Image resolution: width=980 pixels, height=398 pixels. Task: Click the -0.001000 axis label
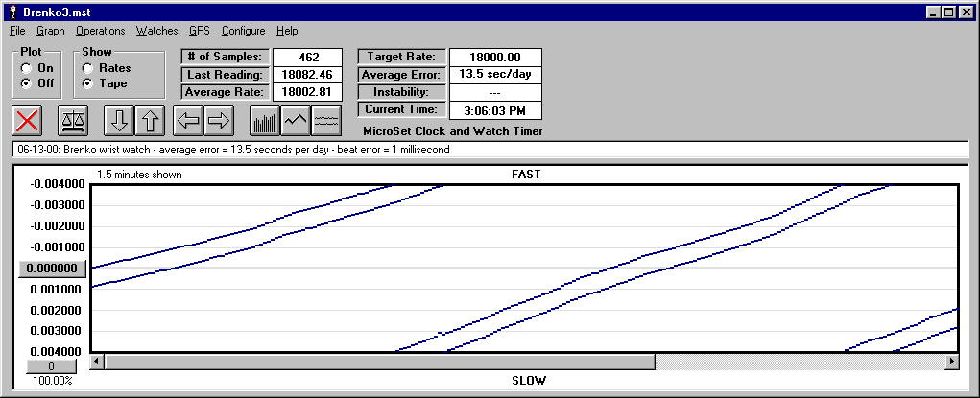[x=58, y=247]
